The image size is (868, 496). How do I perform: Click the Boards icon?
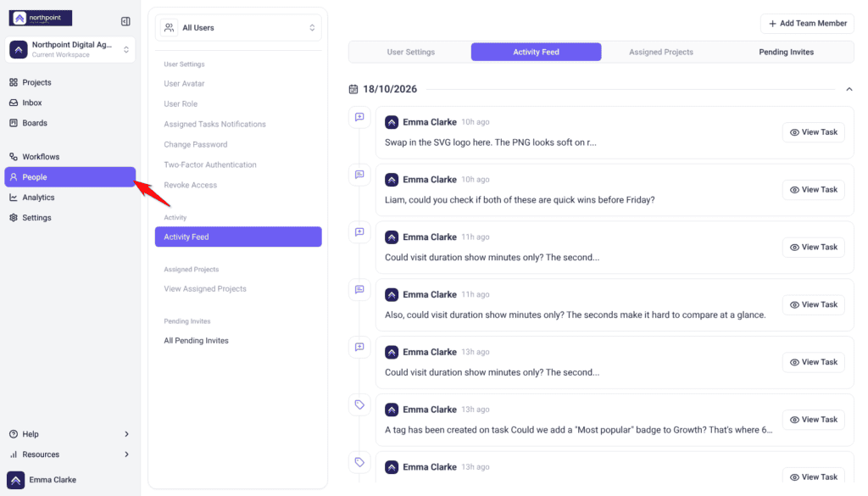coord(14,123)
